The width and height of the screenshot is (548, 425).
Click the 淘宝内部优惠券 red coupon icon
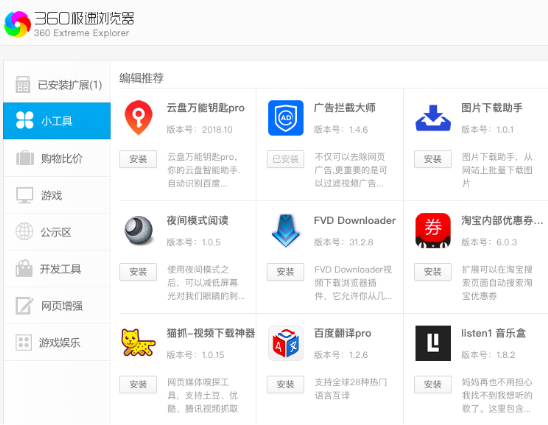pyautogui.click(x=433, y=230)
